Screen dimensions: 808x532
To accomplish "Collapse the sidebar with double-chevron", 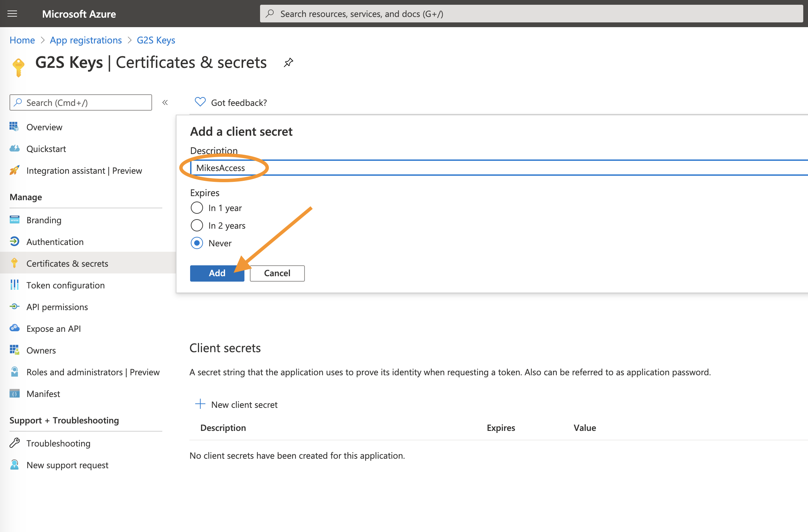I will point(165,102).
